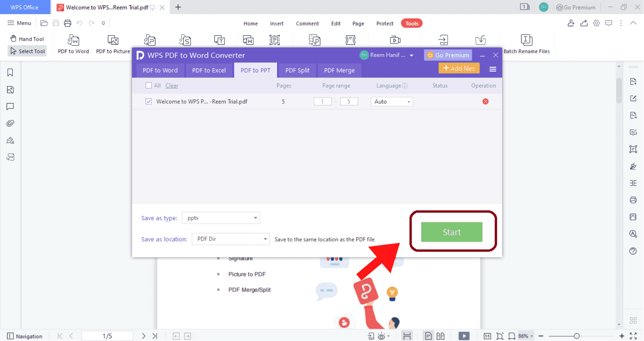Toggle single page view mode
Viewport: 644px width, 341px height.
pos(429,336)
